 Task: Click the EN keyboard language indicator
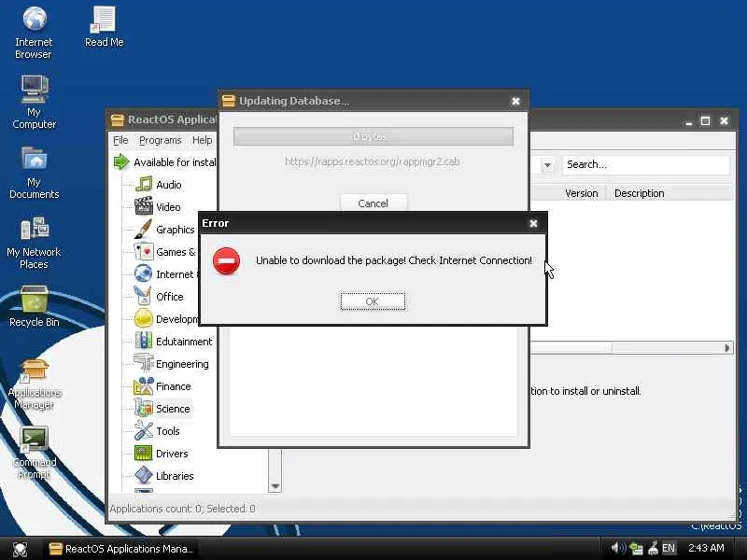[x=669, y=548]
